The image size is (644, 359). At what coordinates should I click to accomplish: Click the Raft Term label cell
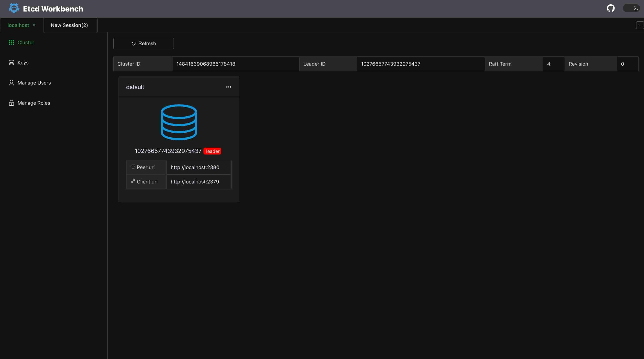514,64
